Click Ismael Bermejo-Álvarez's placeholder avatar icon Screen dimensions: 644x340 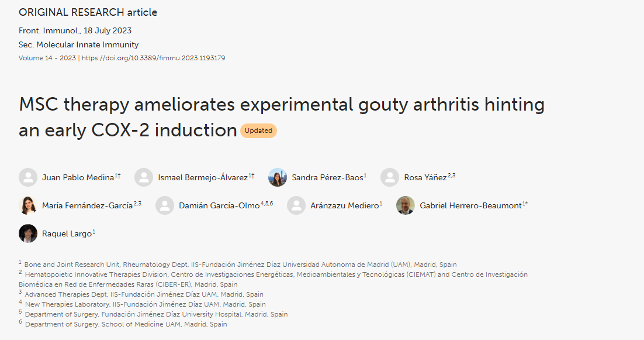144,177
